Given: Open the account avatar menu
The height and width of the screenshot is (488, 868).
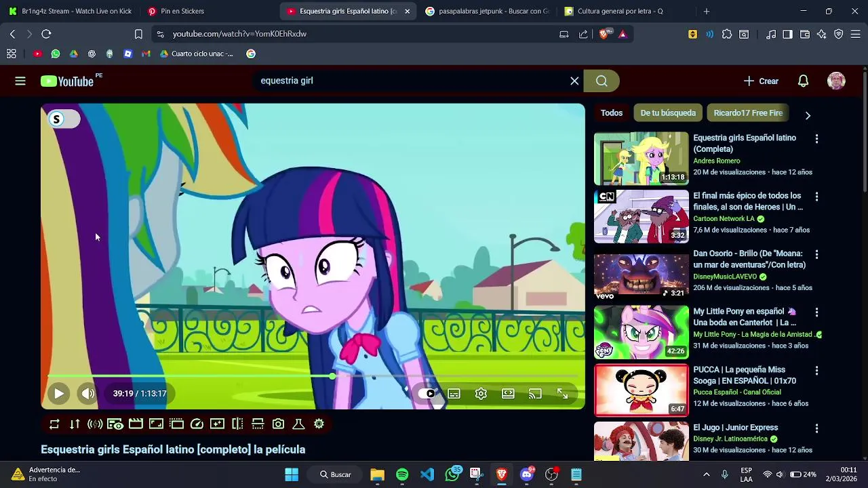Looking at the screenshot, I should (836, 81).
